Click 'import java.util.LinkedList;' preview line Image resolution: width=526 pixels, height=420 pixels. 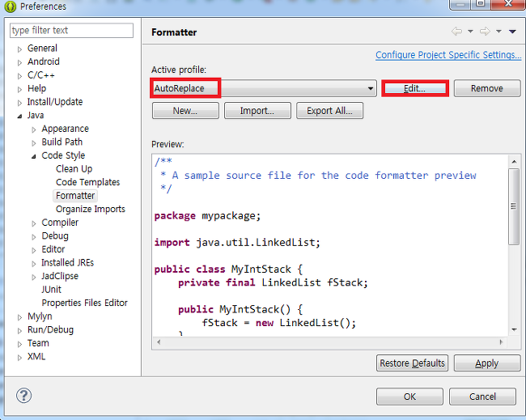click(x=237, y=243)
